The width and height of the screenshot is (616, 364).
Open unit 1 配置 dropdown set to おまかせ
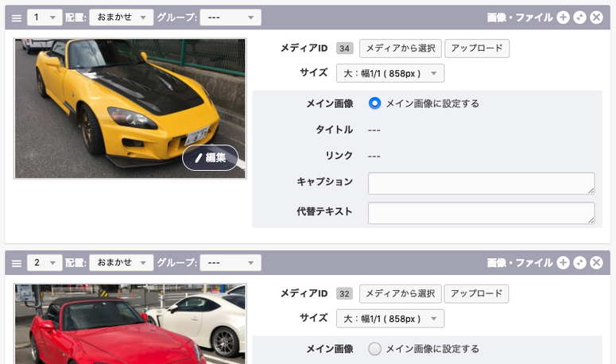(121, 17)
